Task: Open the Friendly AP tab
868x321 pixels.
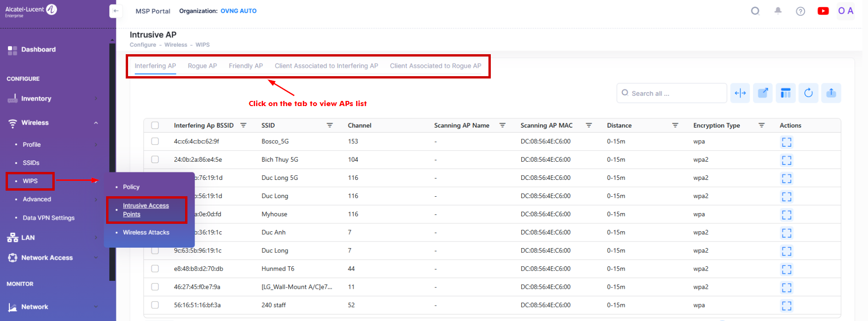Action: point(245,66)
